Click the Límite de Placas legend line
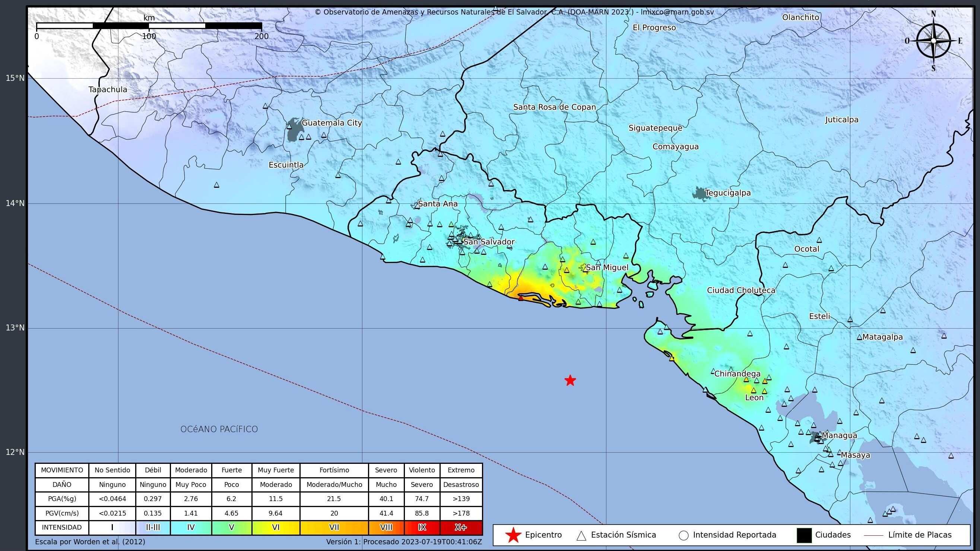 pos(873,535)
